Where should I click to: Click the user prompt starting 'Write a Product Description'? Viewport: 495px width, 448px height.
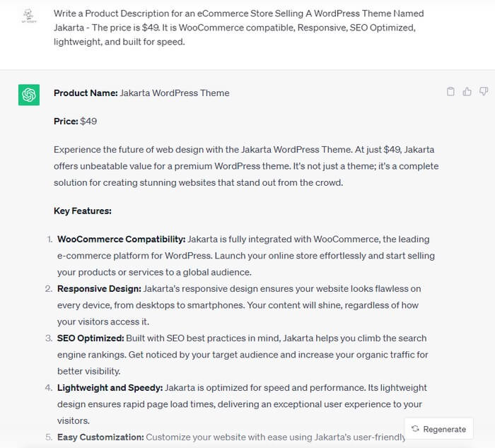click(x=239, y=28)
